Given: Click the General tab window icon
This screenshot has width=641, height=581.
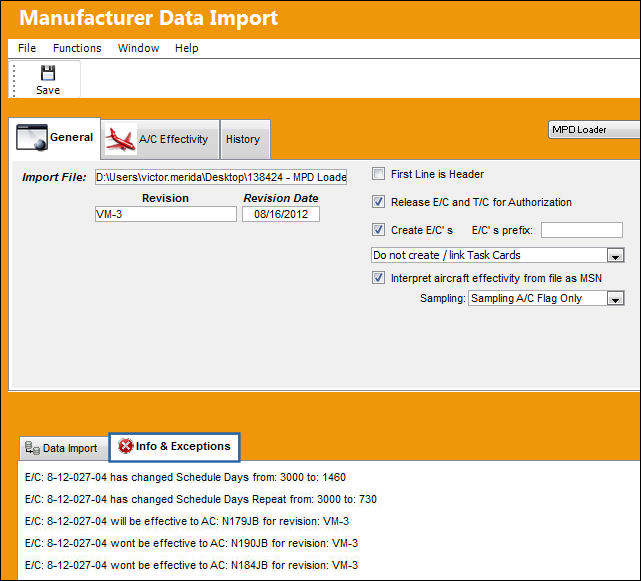Looking at the screenshot, I should 32,137.
